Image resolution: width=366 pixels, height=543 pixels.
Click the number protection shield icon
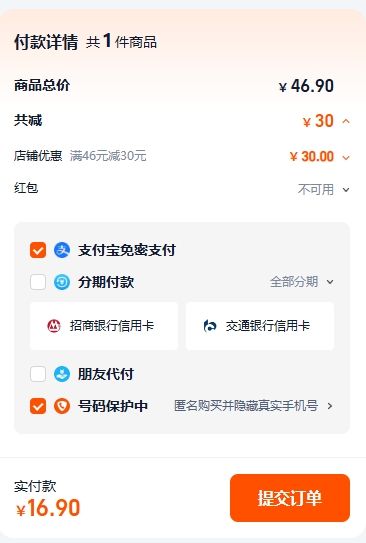click(x=62, y=406)
